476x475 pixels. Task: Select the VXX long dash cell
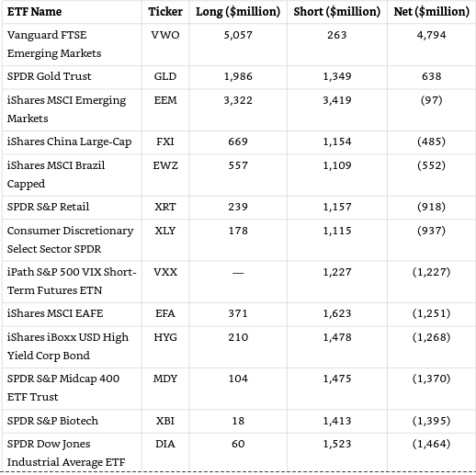[x=238, y=272]
